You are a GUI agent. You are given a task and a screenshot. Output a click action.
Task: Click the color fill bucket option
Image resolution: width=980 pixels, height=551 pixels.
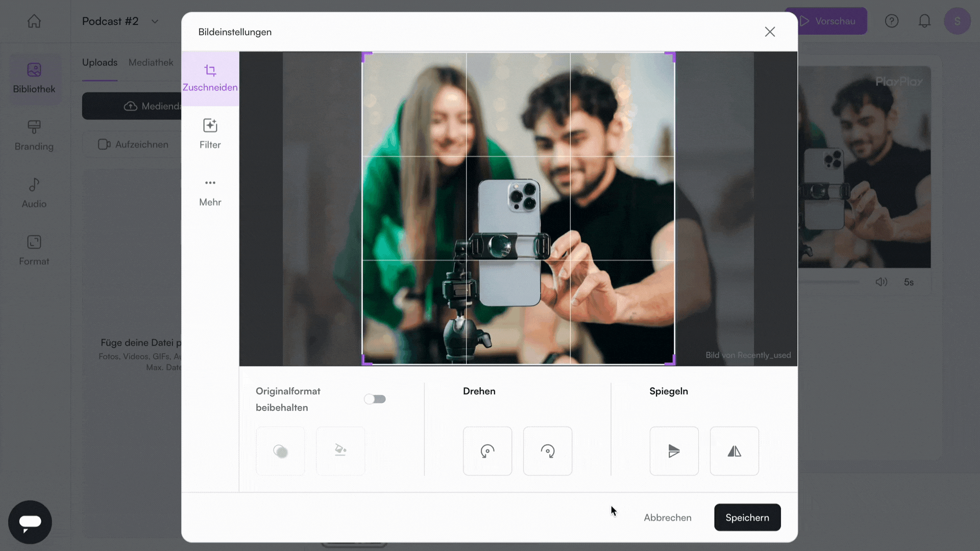point(340,451)
